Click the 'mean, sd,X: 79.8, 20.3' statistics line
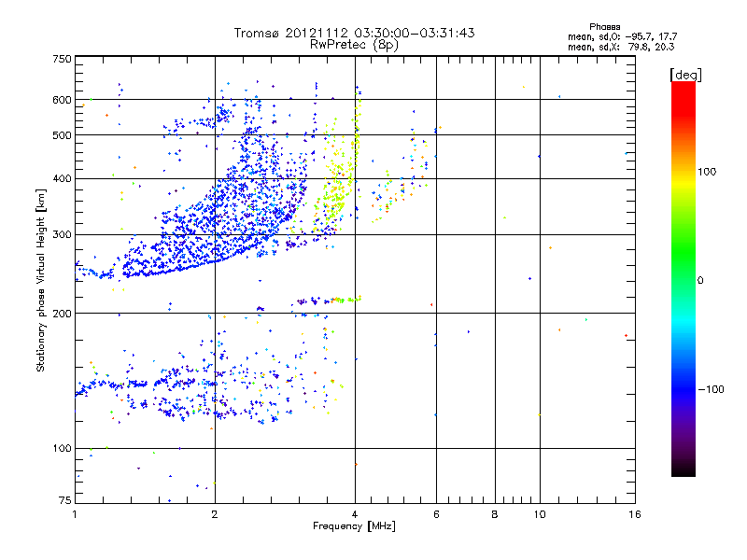The width and height of the screenshot is (747, 560). click(x=621, y=47)
